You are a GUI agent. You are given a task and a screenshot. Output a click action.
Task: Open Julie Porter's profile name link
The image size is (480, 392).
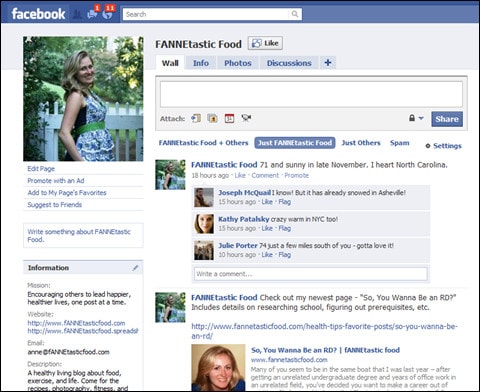[x=238, y=246]
